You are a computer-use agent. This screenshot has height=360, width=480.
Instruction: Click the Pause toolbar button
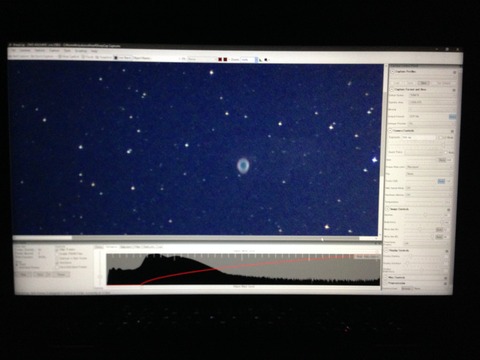tap(89, 57)
